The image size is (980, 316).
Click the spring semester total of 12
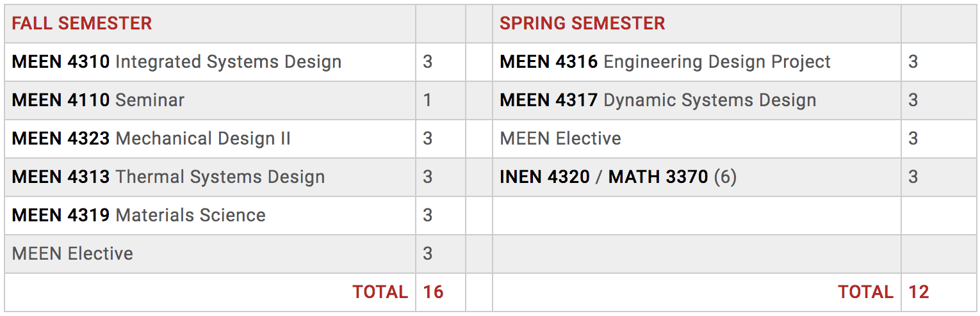[x=919, y=292]
